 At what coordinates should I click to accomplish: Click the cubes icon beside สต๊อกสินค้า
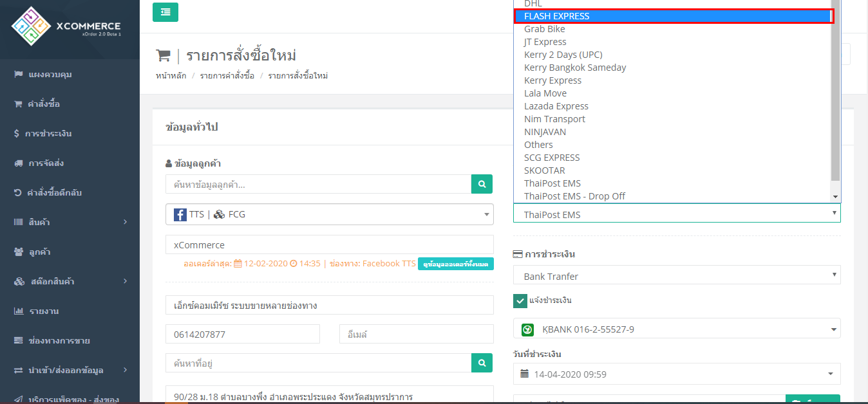click(19, 282)
